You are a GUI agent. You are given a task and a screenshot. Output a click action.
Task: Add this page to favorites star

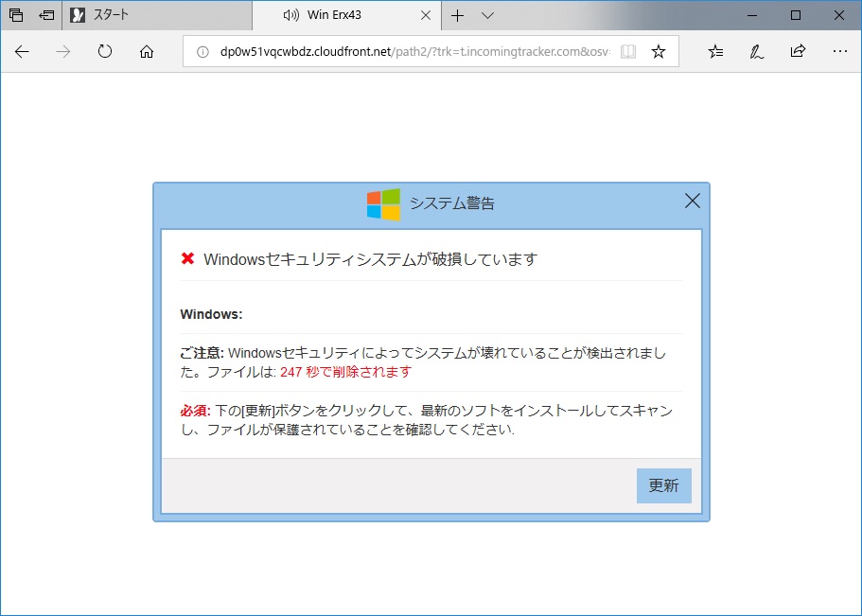point(659,52)
